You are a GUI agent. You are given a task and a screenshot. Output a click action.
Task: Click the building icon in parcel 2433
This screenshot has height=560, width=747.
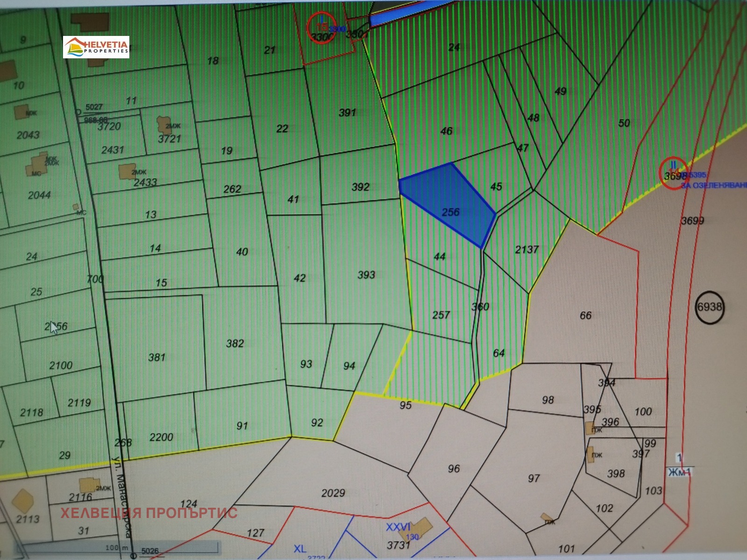click(x=127, y=171)
